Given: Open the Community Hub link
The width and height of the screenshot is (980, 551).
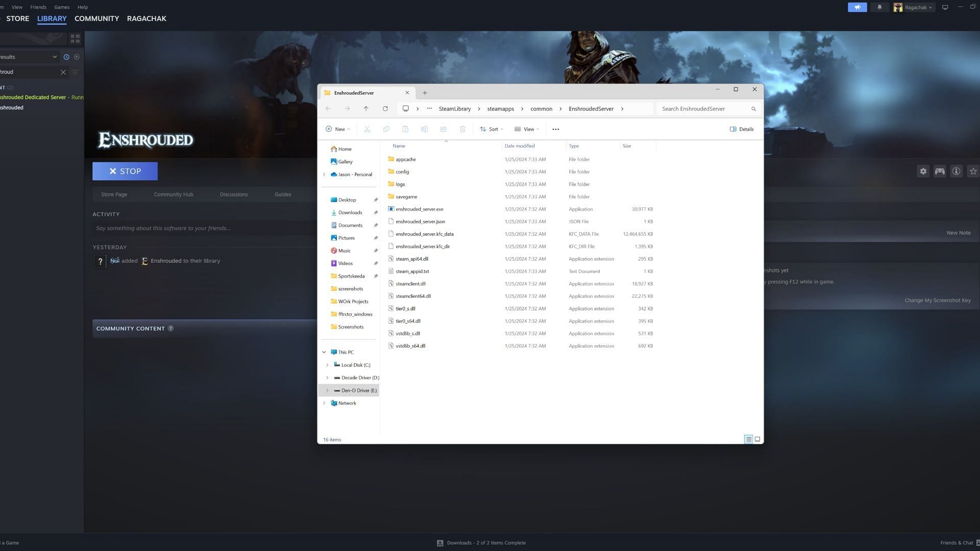Looking at the screenshot, I should pos(174,194).
